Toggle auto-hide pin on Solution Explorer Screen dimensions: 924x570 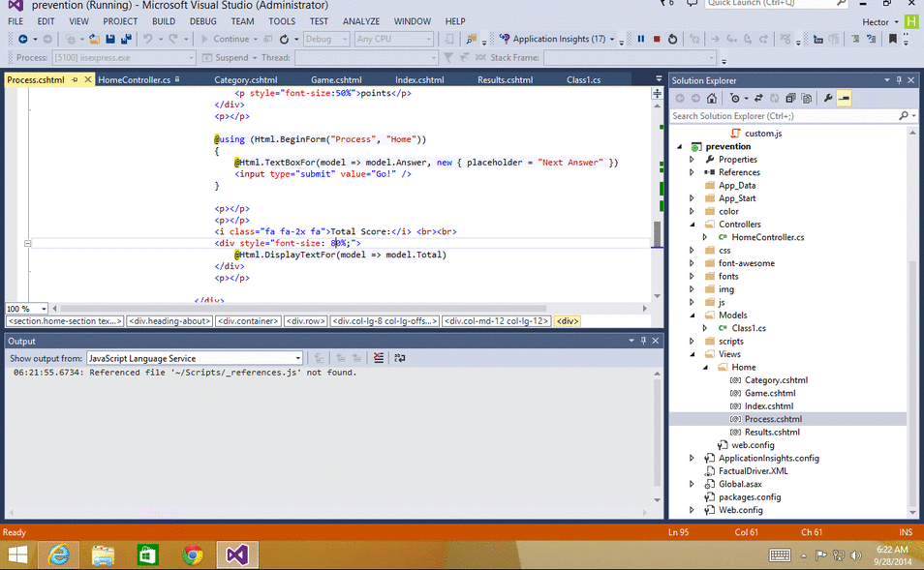coord(900,80)
